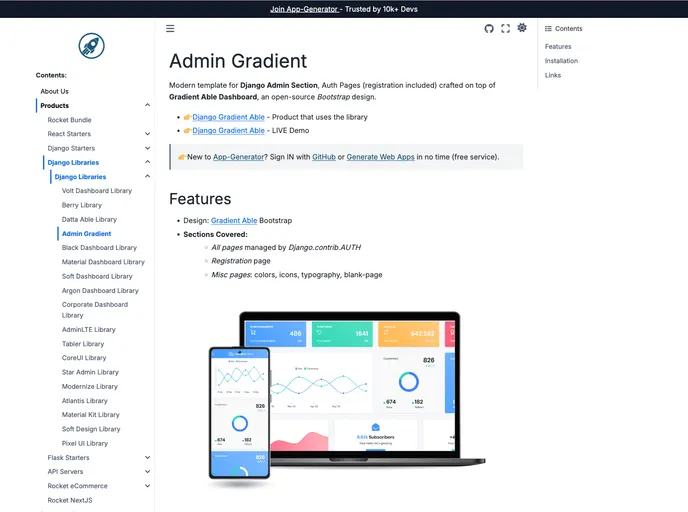Viewport: 688px width, 512px height.
Task: Open Soft Design Library page
Action: (x=91, y=429)
